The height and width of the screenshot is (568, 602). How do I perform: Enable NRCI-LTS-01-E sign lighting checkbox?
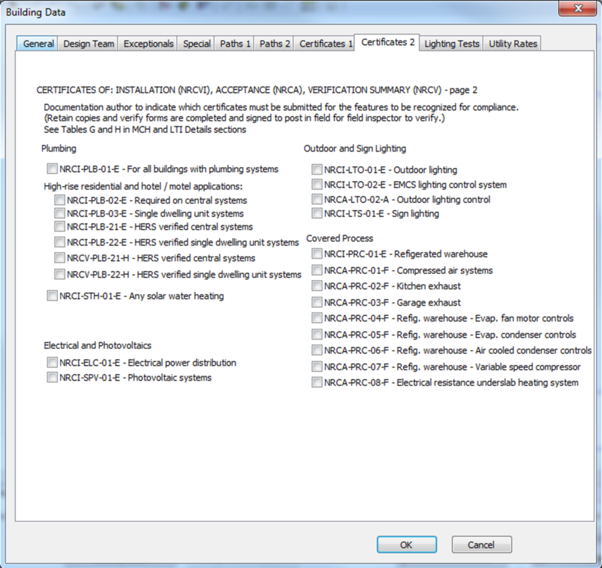(317, 214)
